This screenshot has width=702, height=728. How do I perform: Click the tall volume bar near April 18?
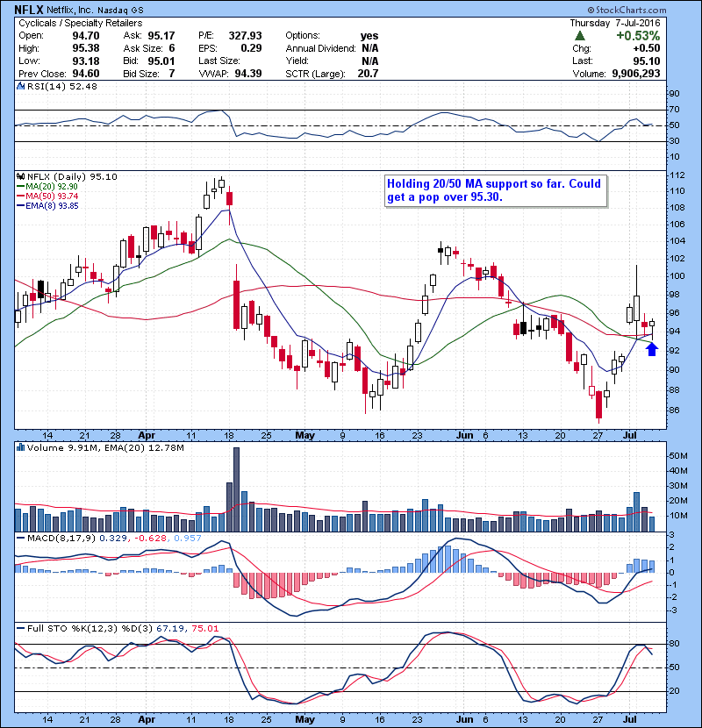click(x=236, y=489)
